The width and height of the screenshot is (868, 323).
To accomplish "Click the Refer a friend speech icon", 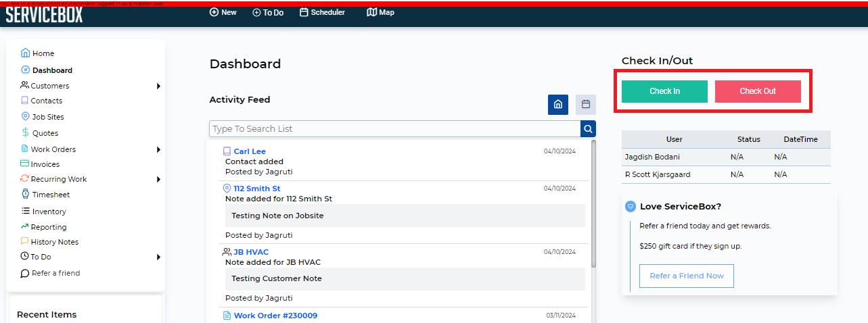I will coord(25,273).
